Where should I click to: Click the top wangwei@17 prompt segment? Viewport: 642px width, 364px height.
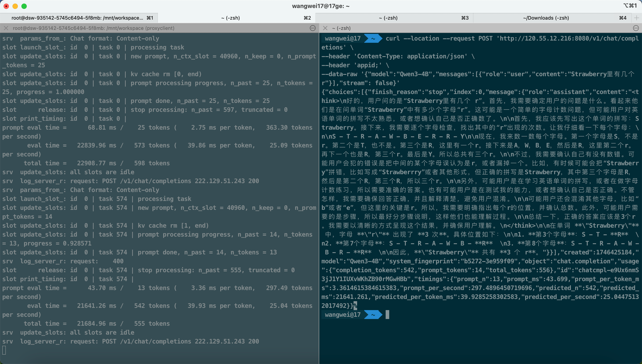point(343,38)
